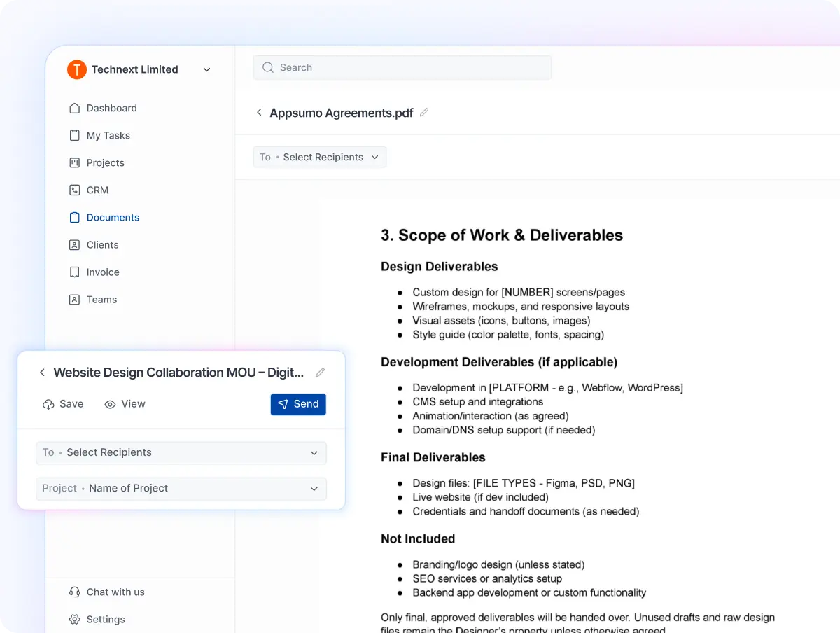Click "Branding/logo design (unless stated)"
The image size is (840, 633).
point(498,564)
